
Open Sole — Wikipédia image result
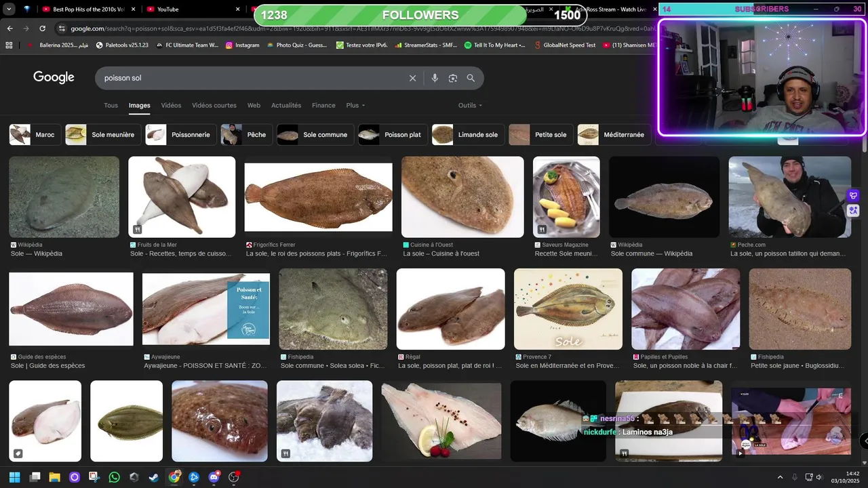coord(64,197)
